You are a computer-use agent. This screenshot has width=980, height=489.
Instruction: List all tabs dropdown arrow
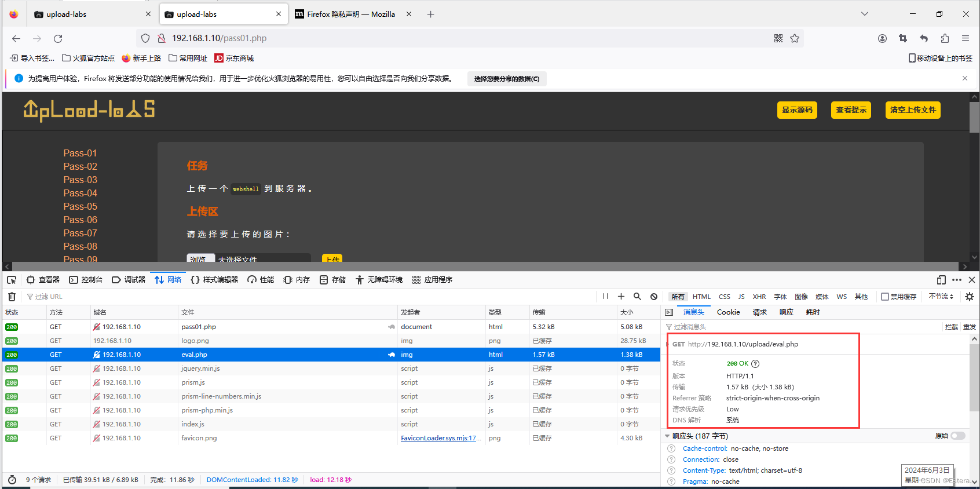pos(865,14)
